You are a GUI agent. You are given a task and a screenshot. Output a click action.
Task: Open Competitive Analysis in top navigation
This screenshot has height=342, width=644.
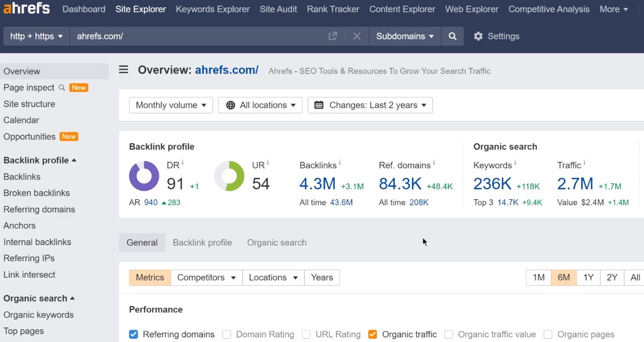coord(549,9)
